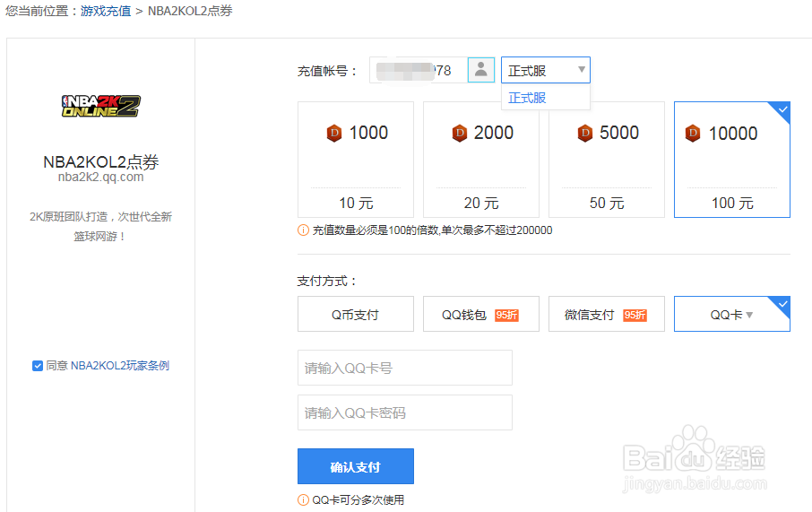This screenshot has width=812, height=512.
Task: Open the NBA2KOL2玩家条例 link
Action: coord(119,366)
